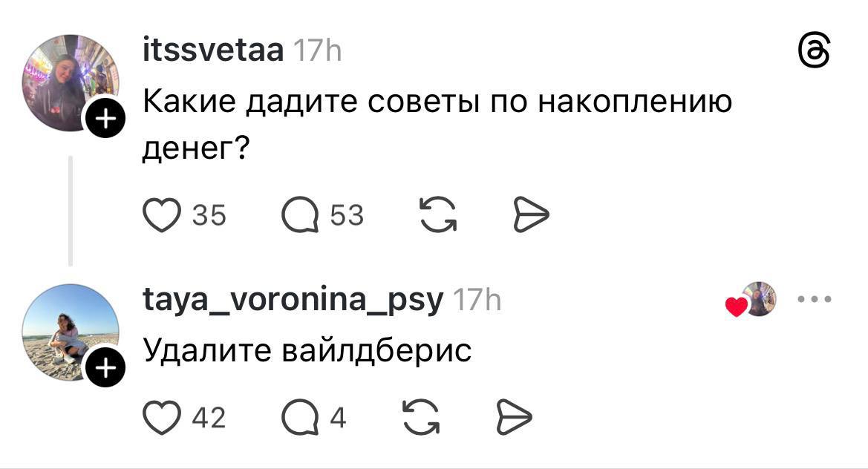Repost the taya_voronina_psy reply
The image size is (868, 469).
click(419, 419)
